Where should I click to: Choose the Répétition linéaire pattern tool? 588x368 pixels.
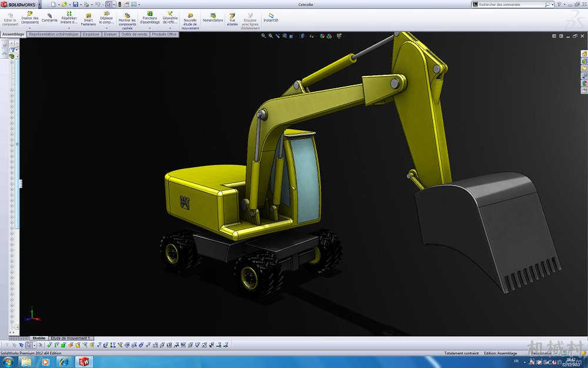69,18
